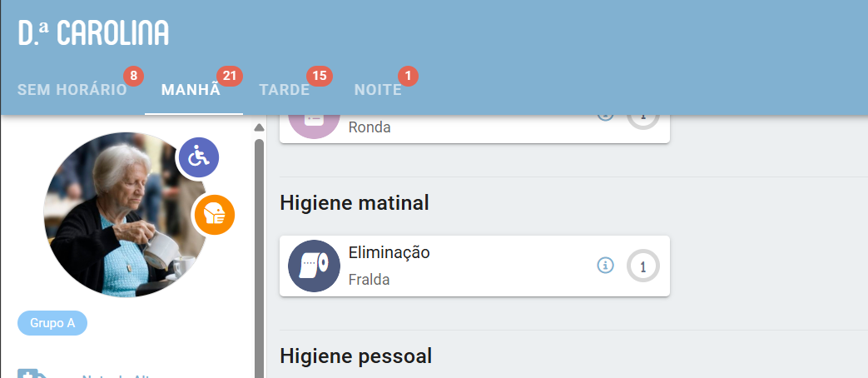Open D.ª Carolina's profile photo
868x378 pixels.
(126, 215)
